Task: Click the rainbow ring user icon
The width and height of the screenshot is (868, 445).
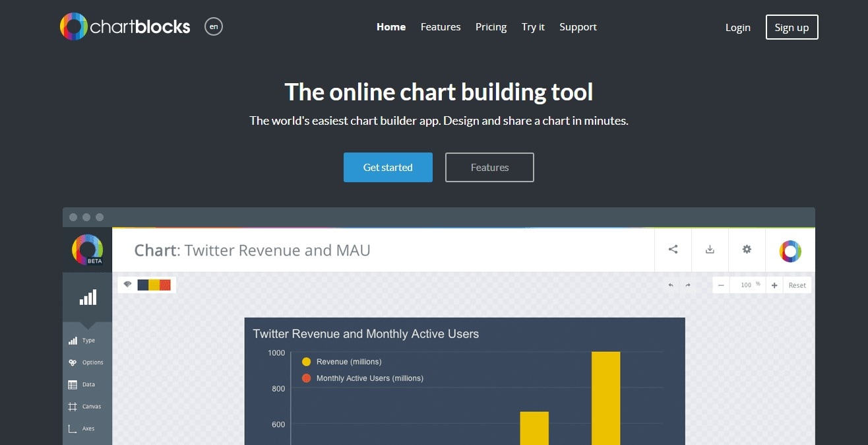Action: pyautogui.click(x=790, y=251)
